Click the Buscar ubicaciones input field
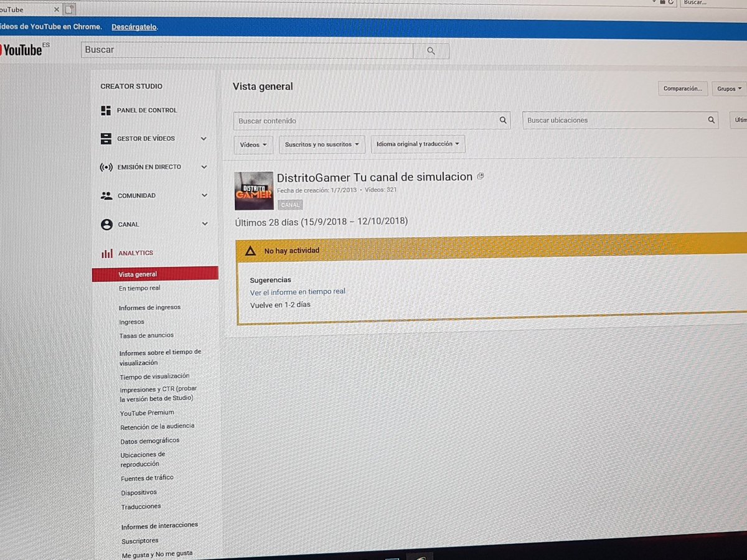 tap(621, 120)
